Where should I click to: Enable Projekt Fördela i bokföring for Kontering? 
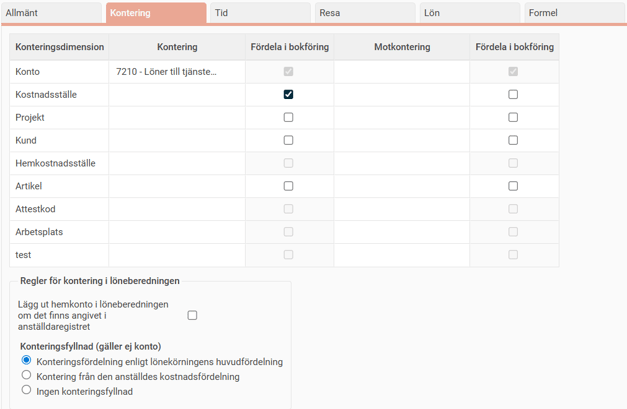click(x=288, y=118)
